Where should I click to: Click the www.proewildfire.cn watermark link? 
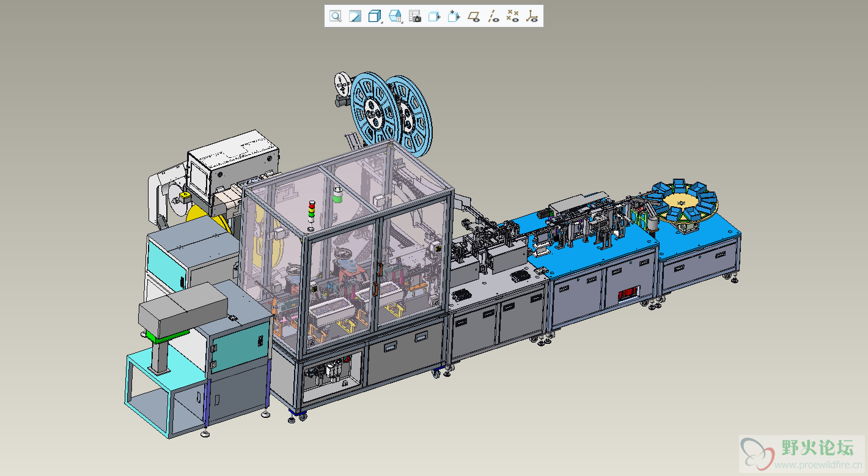tap(818, 466)
